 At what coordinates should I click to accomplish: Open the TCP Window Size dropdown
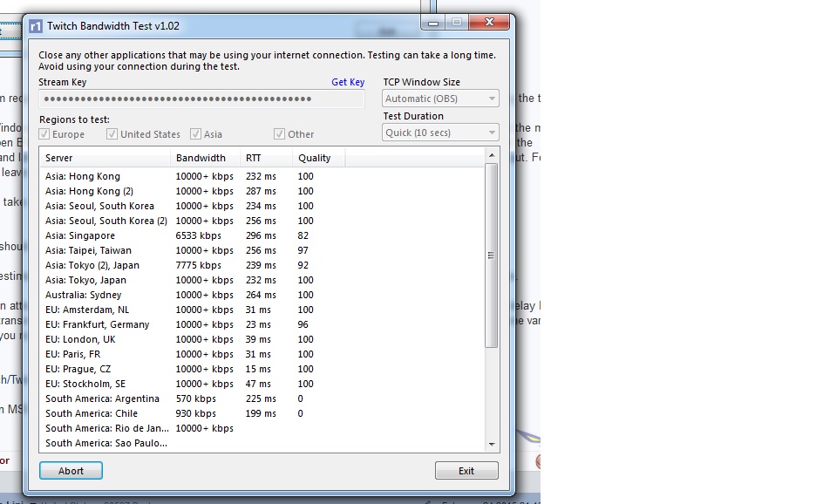(x=440, y=99)
